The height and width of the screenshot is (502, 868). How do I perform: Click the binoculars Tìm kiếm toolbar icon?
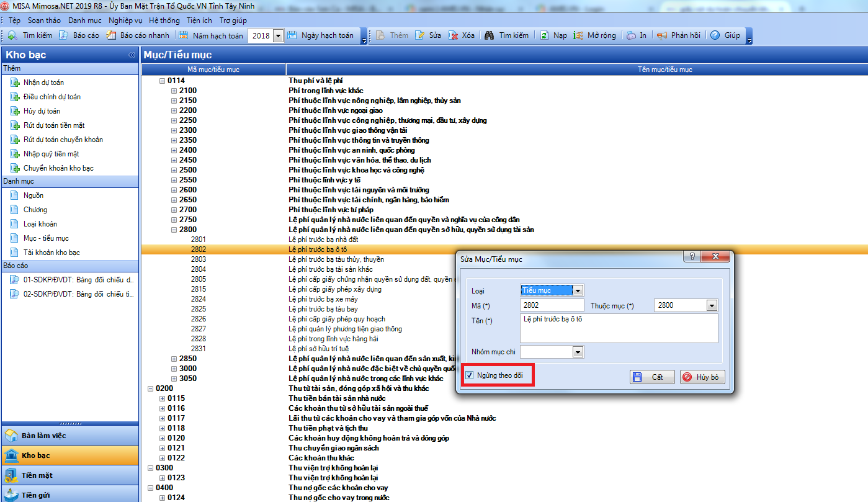pyautogui.click(x=490, y=35)
